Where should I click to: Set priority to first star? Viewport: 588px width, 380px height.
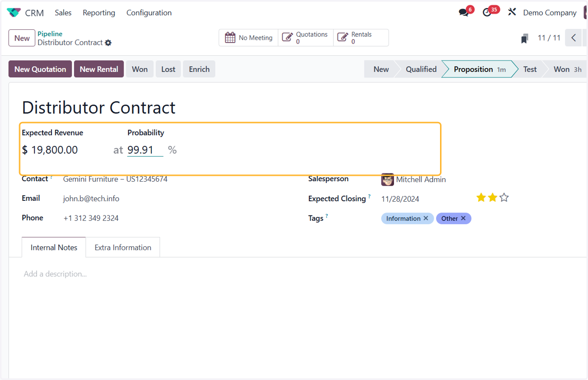click(481, 197)
